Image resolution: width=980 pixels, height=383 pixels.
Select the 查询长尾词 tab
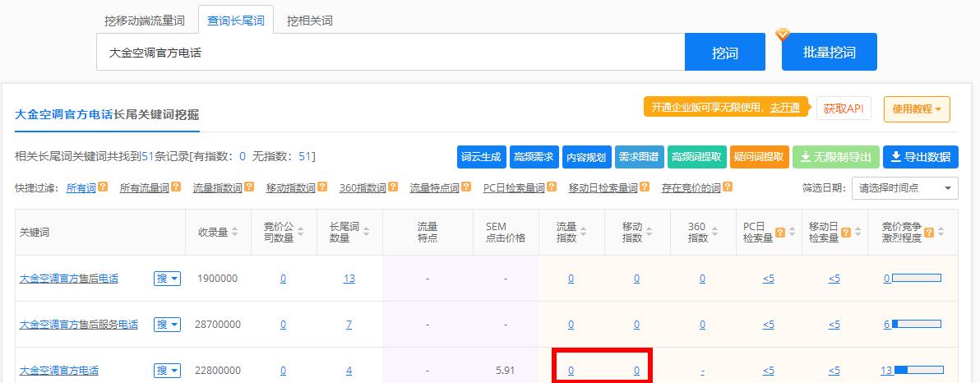pos(236,21)
